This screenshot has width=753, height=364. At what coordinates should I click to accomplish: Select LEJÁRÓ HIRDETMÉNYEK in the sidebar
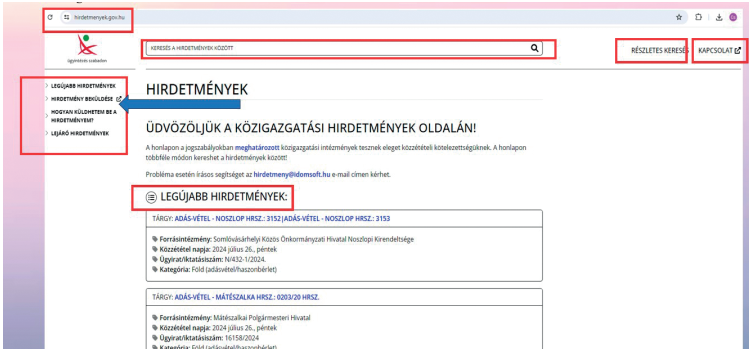80,133
